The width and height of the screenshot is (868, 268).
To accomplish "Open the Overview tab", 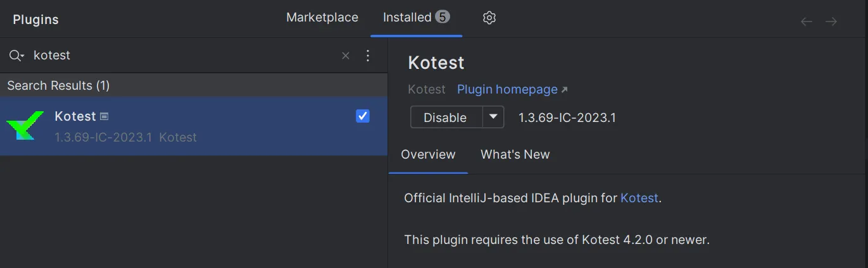I will 428,154.
